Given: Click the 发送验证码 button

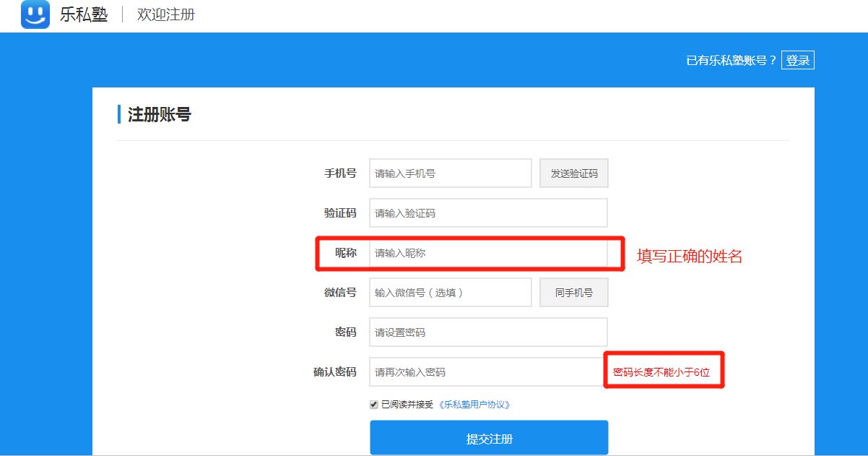Looking at the screenshot, I should pos(574,173).
